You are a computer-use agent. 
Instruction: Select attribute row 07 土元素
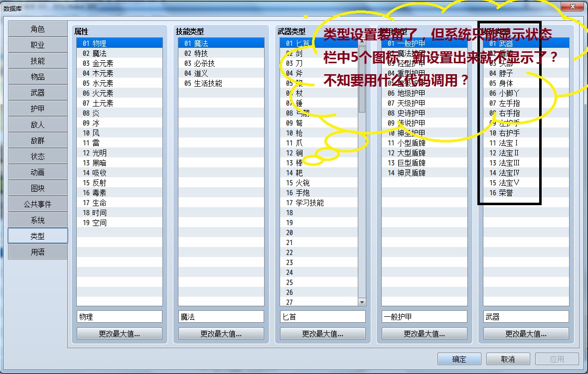pyautogui.click(x=120, y=103)
